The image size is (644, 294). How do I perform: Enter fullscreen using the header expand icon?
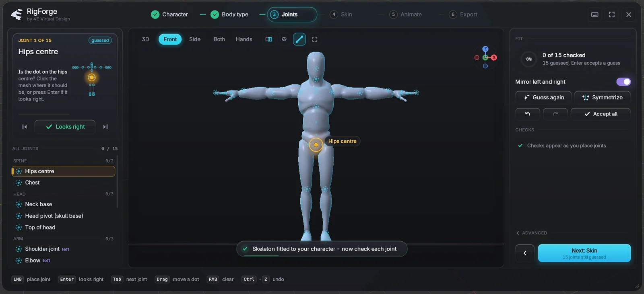coord(612,14)
